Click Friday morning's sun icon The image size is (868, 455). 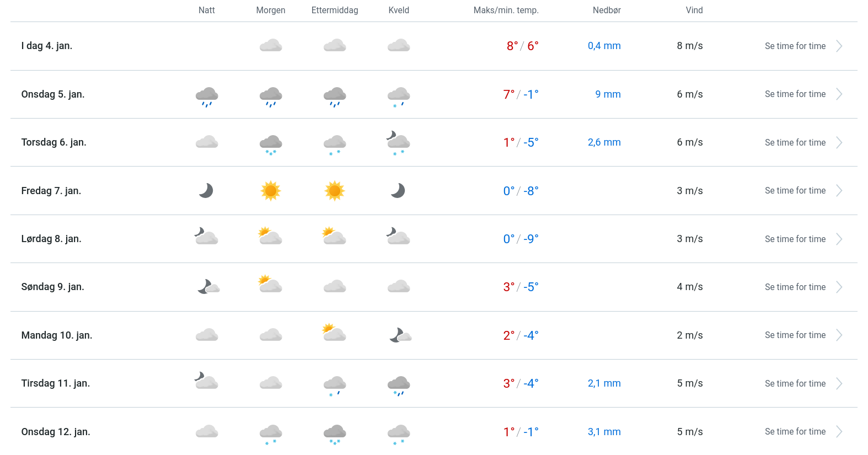tap(271, 191)
